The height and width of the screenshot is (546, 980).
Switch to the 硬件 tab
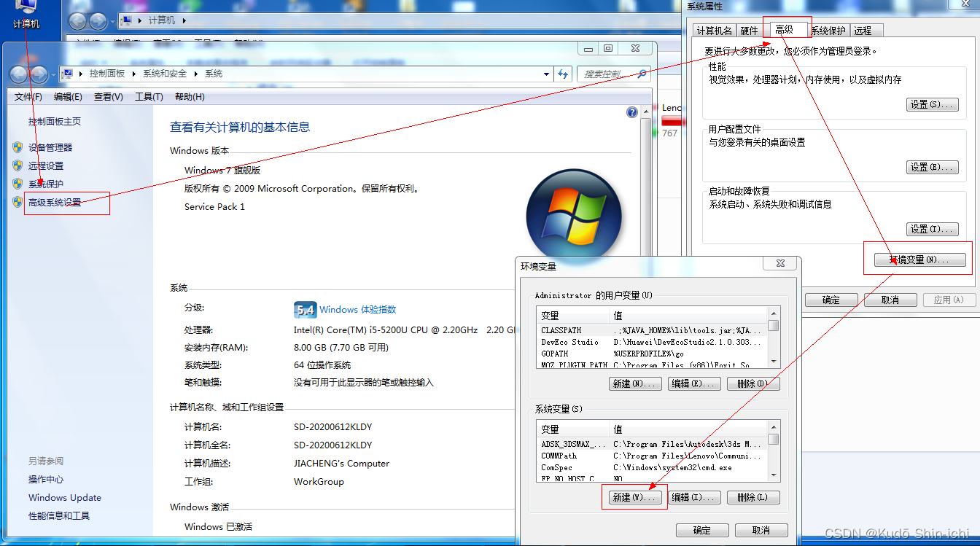pos(750,31)
